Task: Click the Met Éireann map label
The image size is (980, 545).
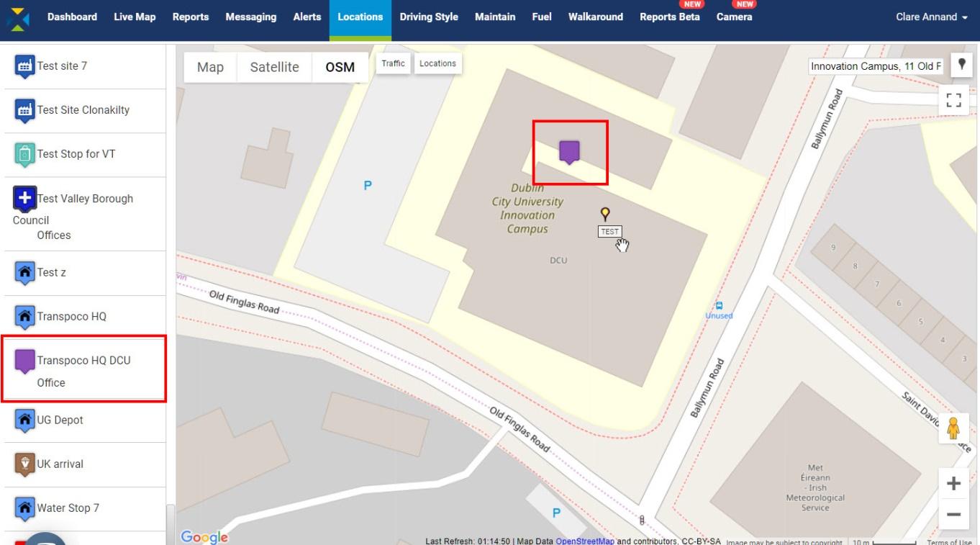Action: pyautogui.click(x=815, y=487)
